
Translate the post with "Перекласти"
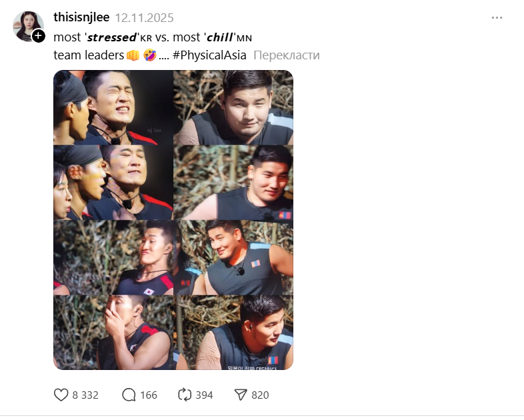pyautogui.click(x=287, y=55)
